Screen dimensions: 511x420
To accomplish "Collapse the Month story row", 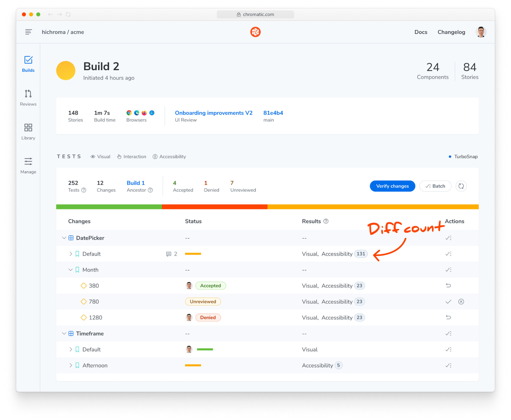I will 71,270.
